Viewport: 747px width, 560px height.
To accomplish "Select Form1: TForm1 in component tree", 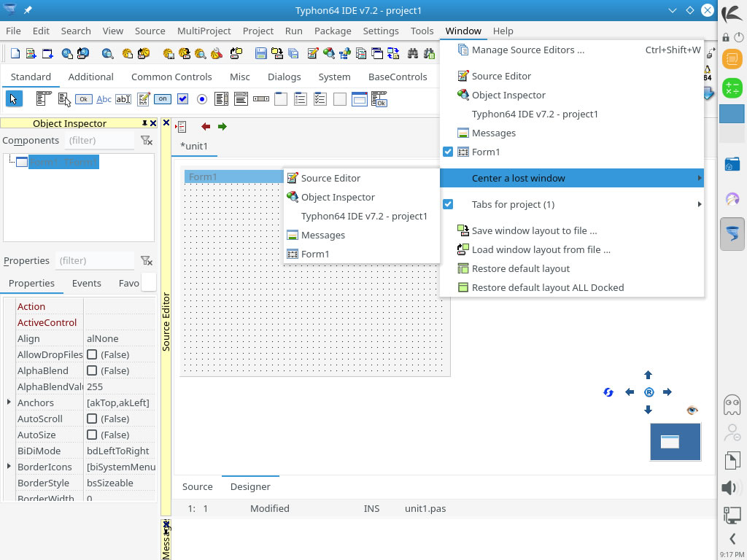I will click(x=63, y=163).
